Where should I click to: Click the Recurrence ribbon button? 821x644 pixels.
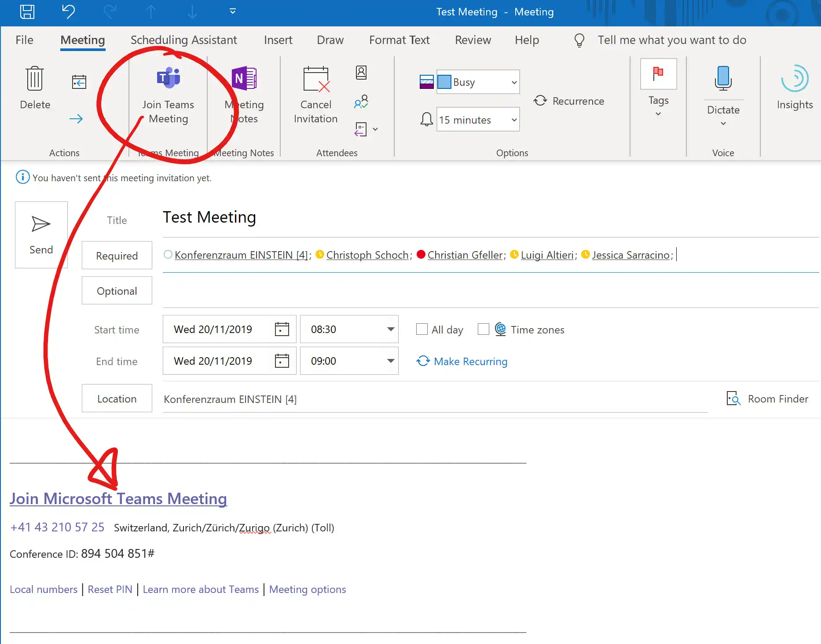569,101
